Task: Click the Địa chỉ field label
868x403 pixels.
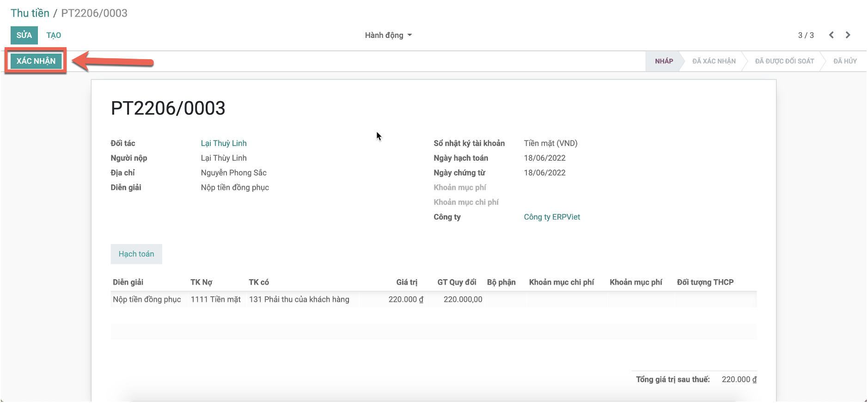Action: point(122,173)
